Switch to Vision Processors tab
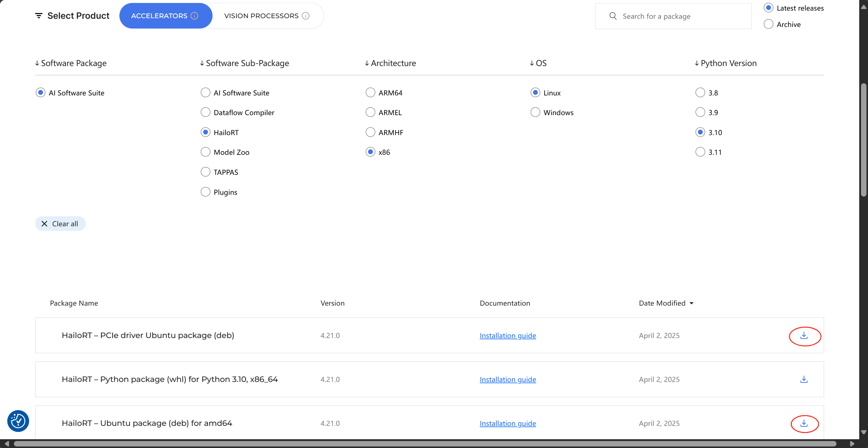Image resolution: width=868 pixels, height=448 pixels. (266, 16)
